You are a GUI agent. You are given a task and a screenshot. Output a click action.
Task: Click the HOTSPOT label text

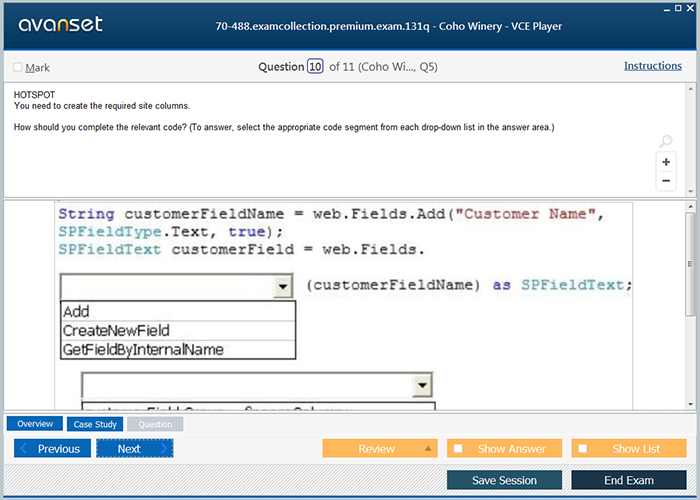click(x=34, y=95)
